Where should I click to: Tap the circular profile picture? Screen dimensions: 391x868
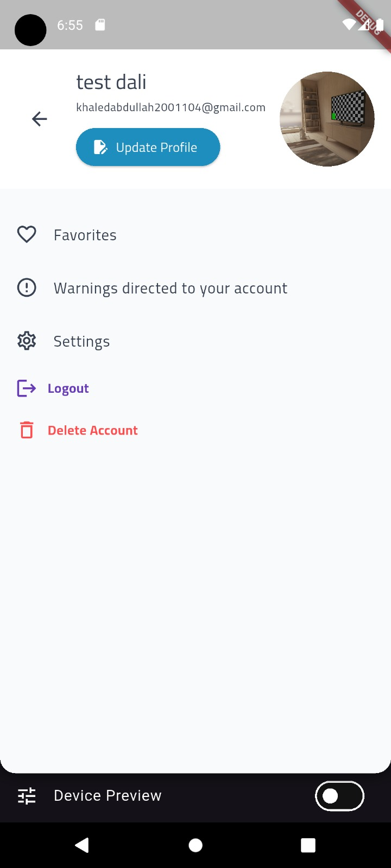click(327, 119)
